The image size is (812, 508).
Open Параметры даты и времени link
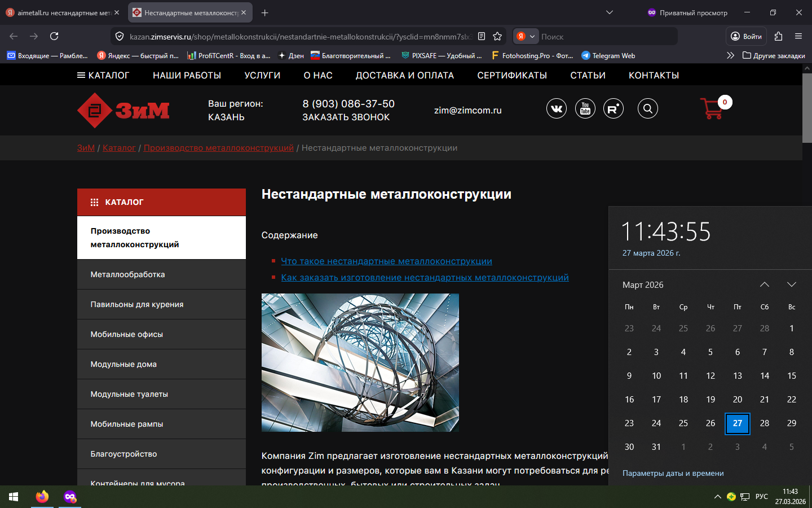(x=673, y=473)
